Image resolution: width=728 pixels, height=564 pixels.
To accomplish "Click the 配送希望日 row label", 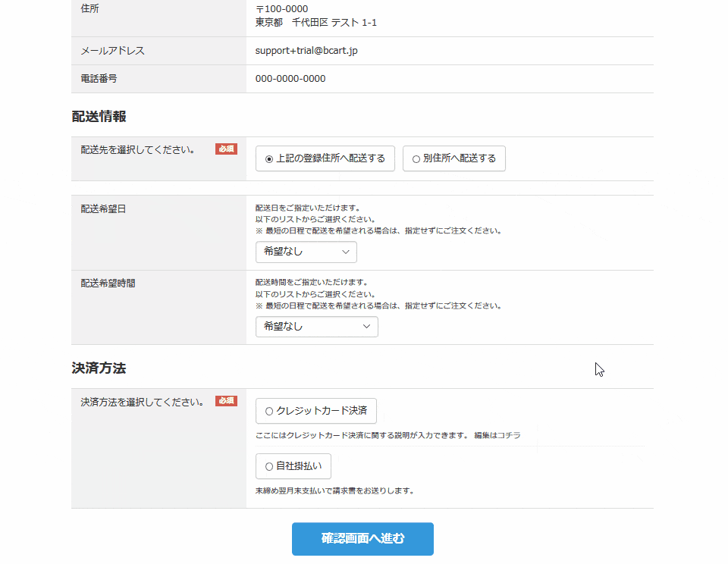I will click(103, 209).
